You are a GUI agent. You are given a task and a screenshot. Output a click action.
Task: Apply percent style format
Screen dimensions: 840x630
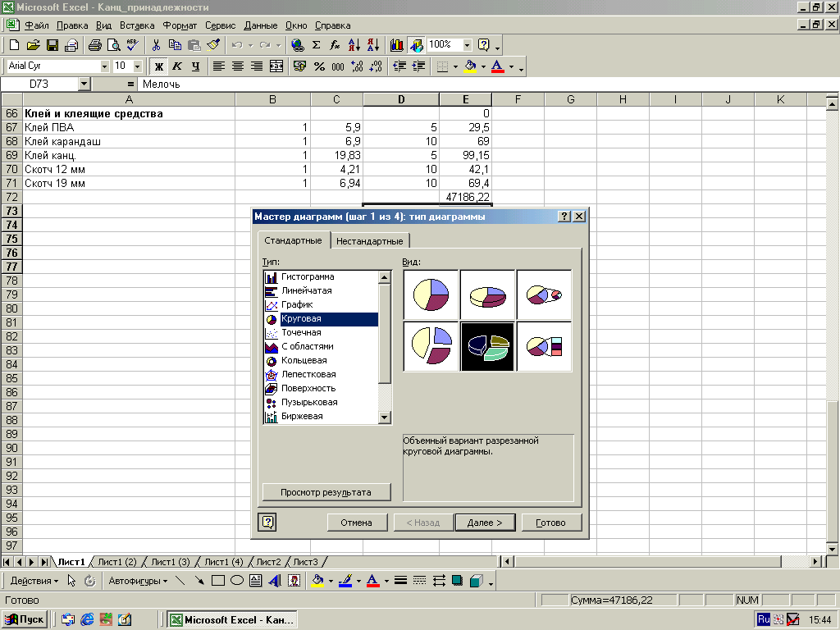[319, 66]
